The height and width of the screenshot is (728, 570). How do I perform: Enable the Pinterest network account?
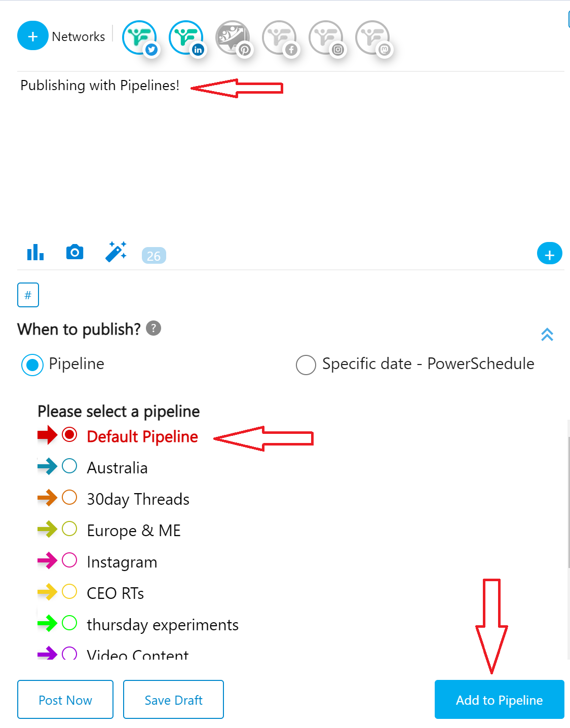click(x=233, y=38)
